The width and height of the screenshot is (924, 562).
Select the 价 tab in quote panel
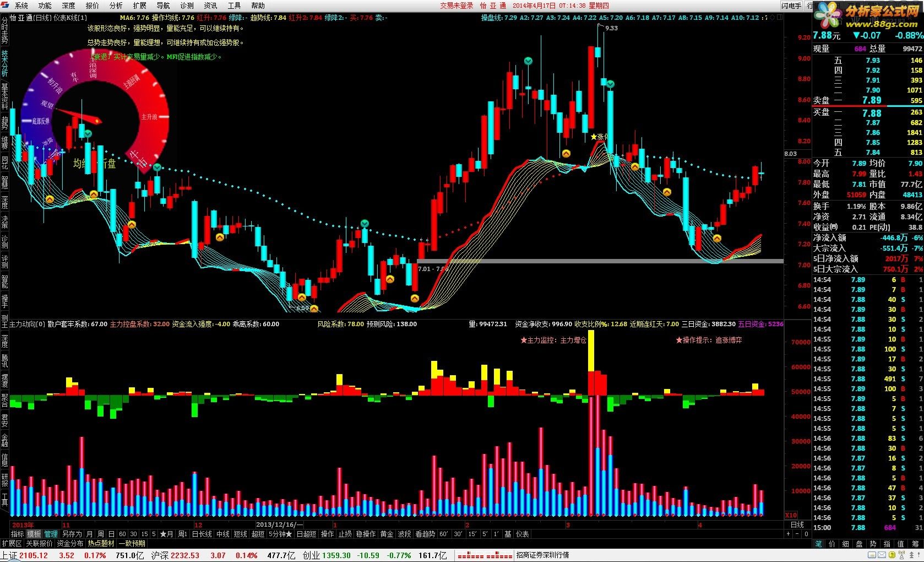pos(832,544)
